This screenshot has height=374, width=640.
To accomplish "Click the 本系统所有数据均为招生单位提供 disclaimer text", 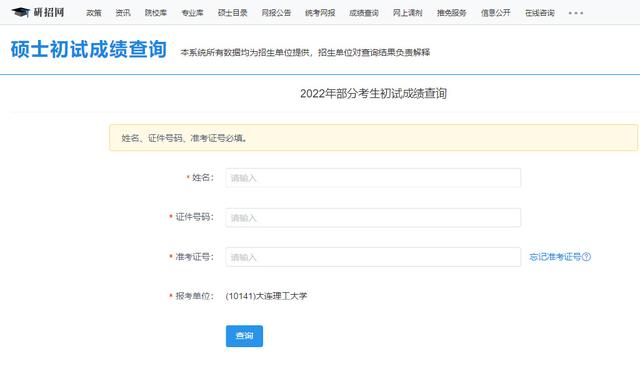I will point(305,52).
